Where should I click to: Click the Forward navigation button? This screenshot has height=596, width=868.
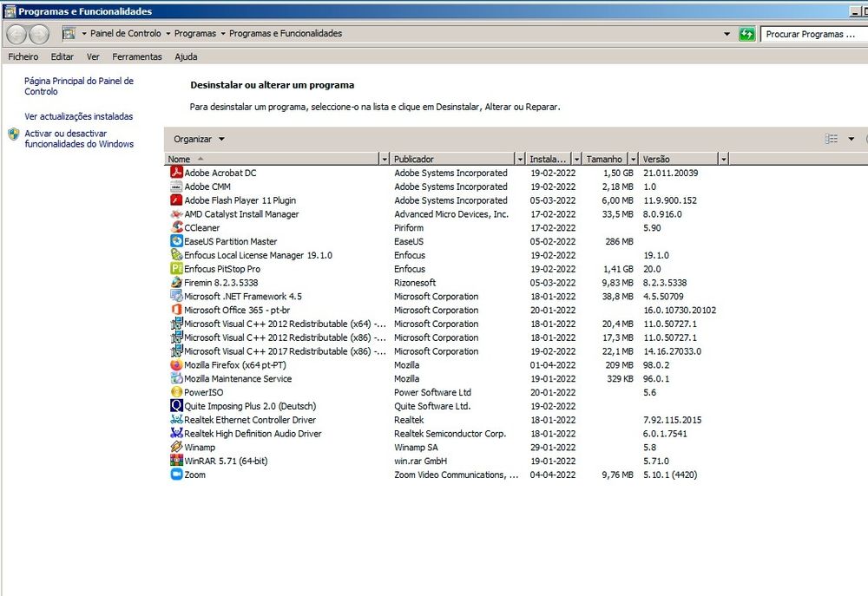tap(39, 35)
